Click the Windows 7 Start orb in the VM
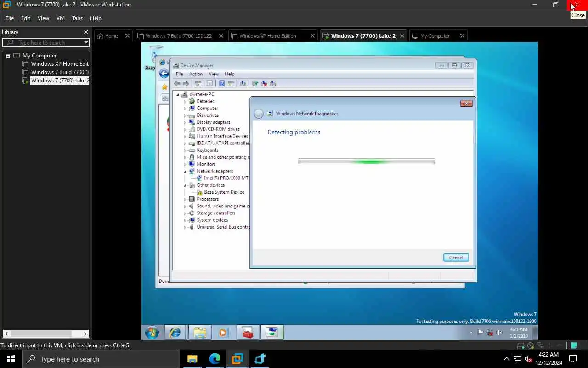Screen dimensions: 588x368 coord(152,332)
